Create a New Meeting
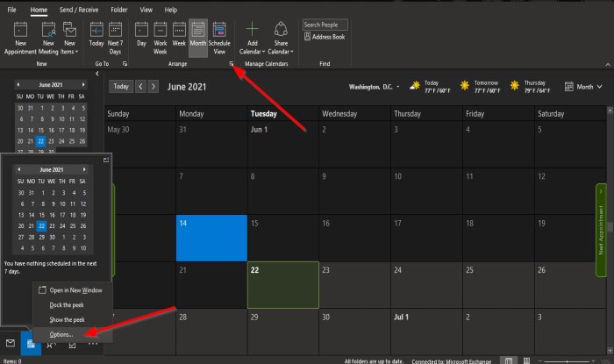Viewport: 614px width, 364px height. pyautogui.click(x=48, y=38)
